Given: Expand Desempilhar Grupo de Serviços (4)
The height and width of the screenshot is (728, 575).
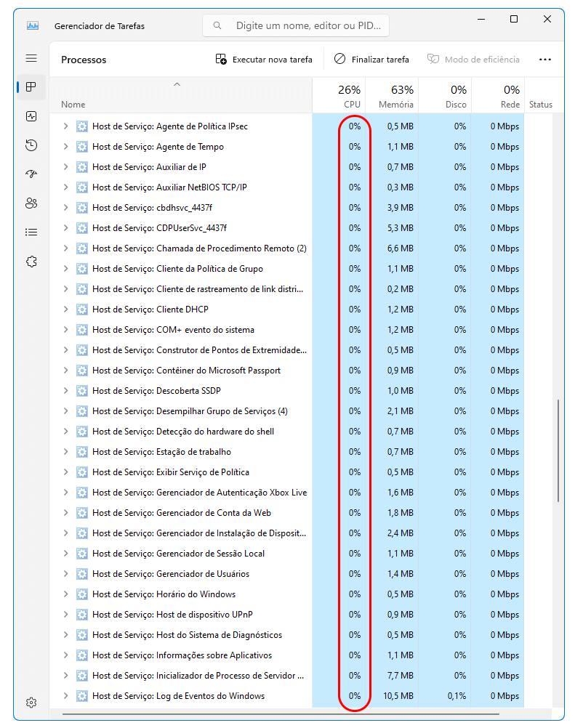Looking at the screenshot, I should coord(65,411).
